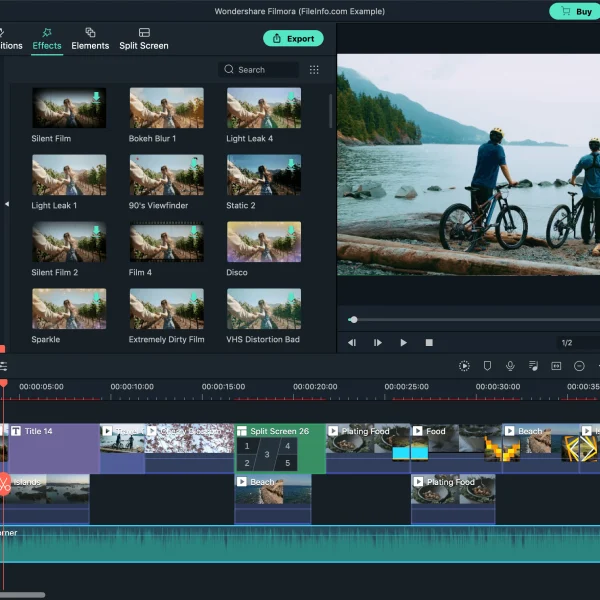Select the Bokeh Blur 1 effect thumbnail

[x=166, y=108]
